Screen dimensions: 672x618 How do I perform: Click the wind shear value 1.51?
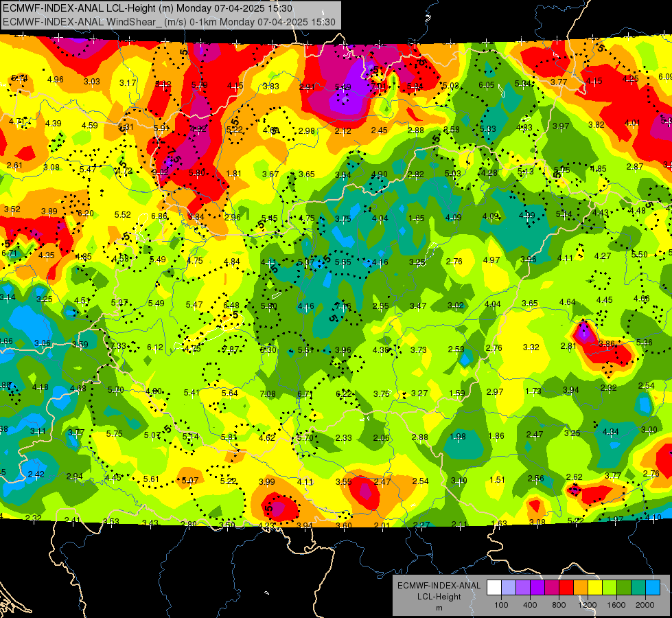pos(497,479)
